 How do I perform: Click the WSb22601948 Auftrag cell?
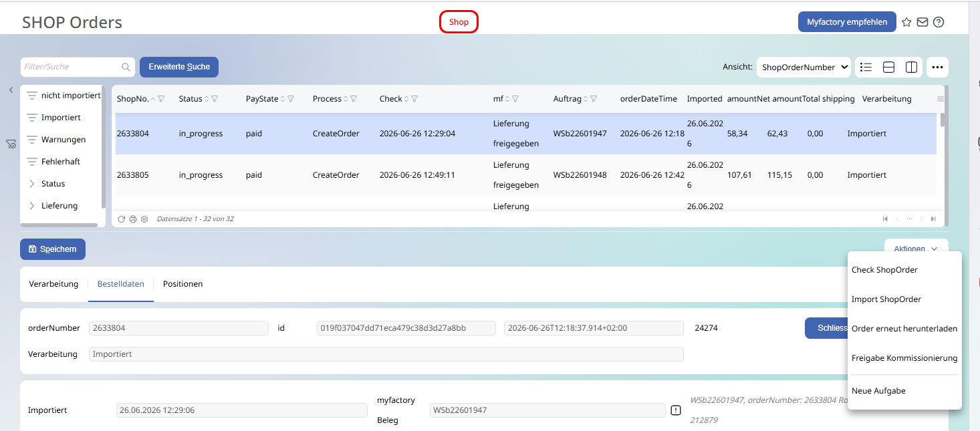click(580, 175)
